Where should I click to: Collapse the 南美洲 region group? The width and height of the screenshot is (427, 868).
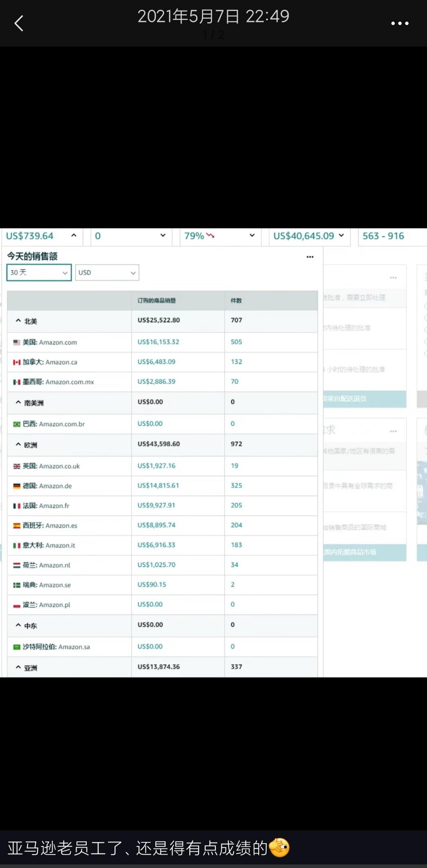(18, 402)
